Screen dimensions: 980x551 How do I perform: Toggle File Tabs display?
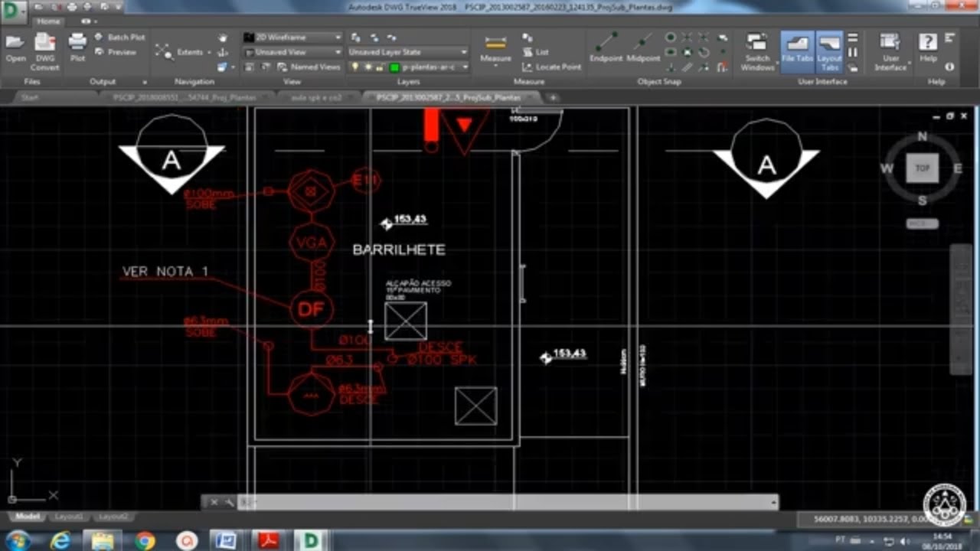click(x=797, y=51)
